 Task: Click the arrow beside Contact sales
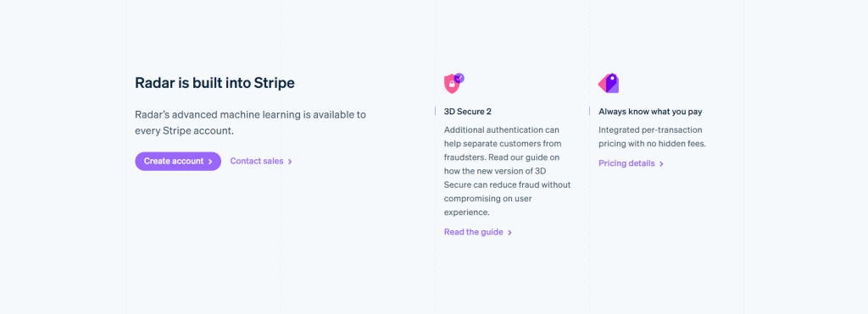290,162
